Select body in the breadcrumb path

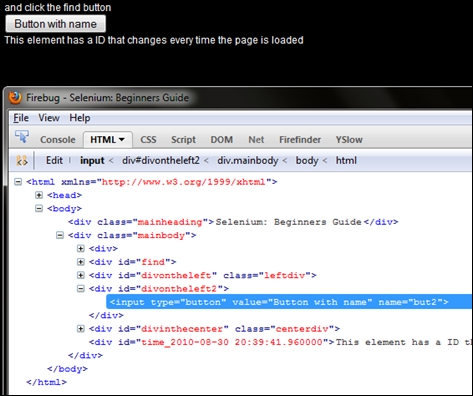pyautogui.click(x=307, y=161)
